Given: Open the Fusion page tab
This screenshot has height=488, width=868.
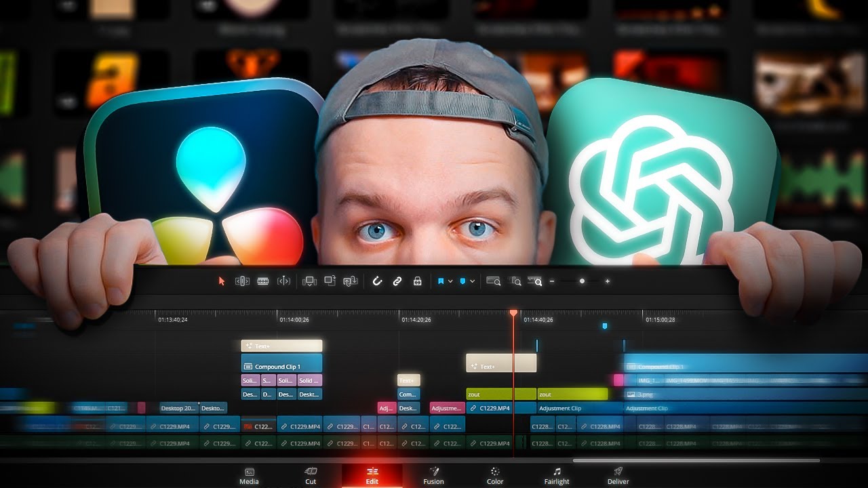Looking at the screenshot, I should tap(433, 476).
